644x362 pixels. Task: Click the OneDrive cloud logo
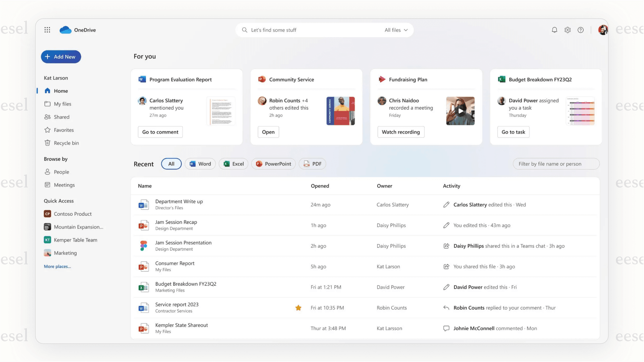[x=64, y=29]
